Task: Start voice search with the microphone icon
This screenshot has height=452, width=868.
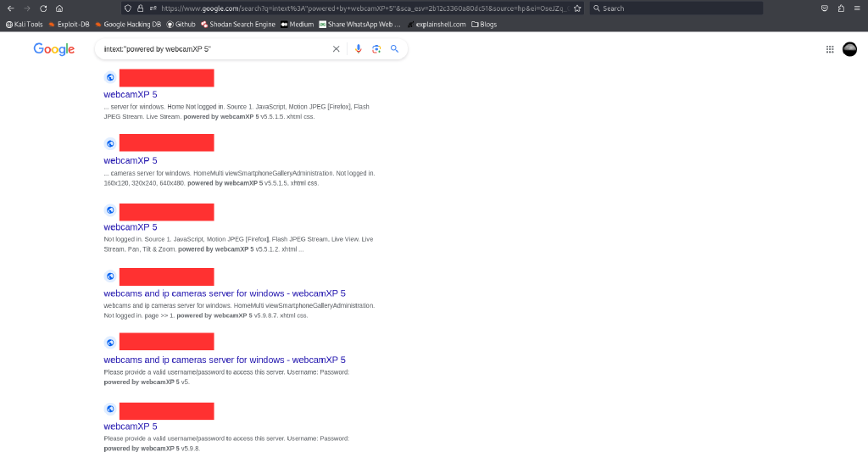Action: [358, 49]
